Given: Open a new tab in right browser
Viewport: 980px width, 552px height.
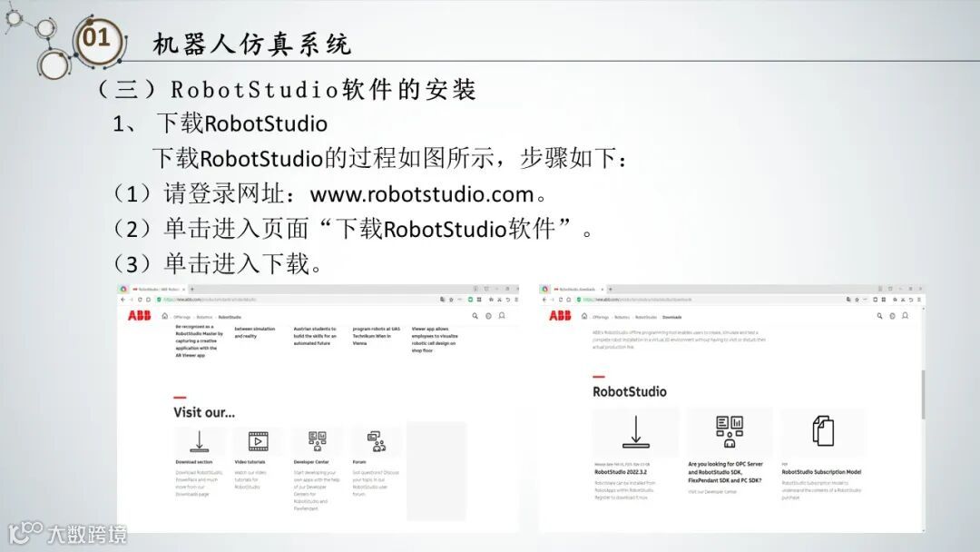Looking at the screenshot, I should (x=611, y=290).
